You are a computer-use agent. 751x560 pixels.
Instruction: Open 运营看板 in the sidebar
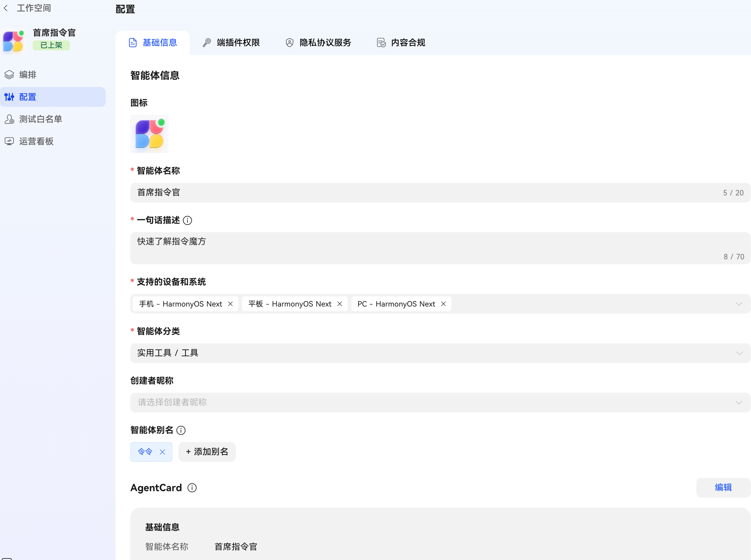point(36,141)
